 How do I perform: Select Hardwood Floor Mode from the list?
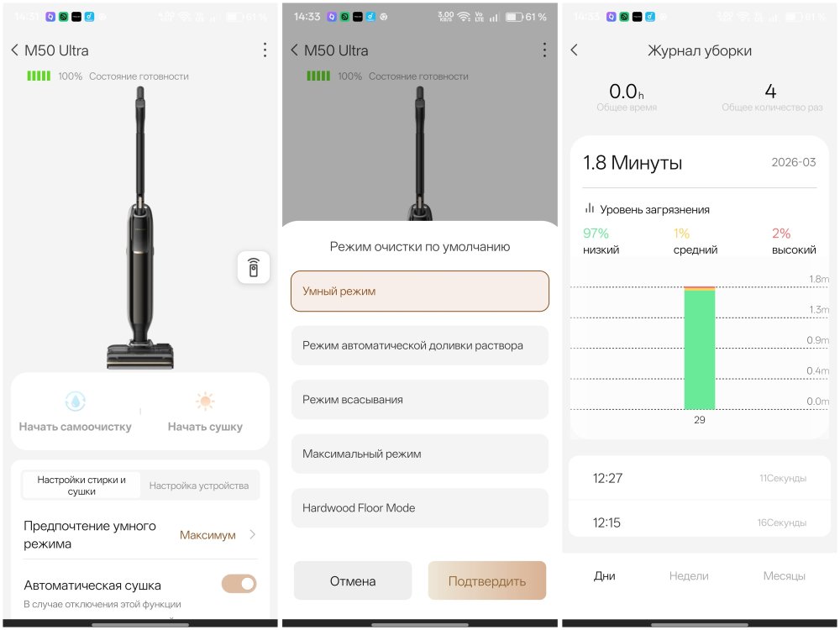pyautogui.click(x=420, y=508)
